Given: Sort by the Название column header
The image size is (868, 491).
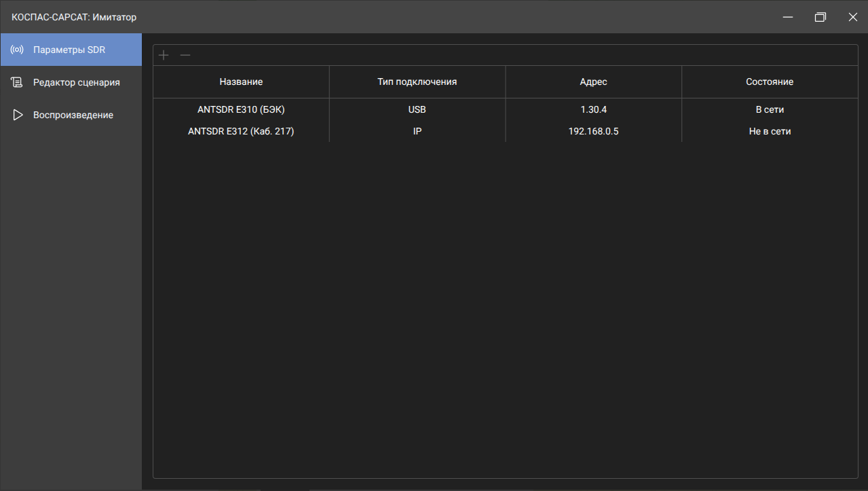Looking at the screenshot, I should pyautogui.click(x=241, y=81).
